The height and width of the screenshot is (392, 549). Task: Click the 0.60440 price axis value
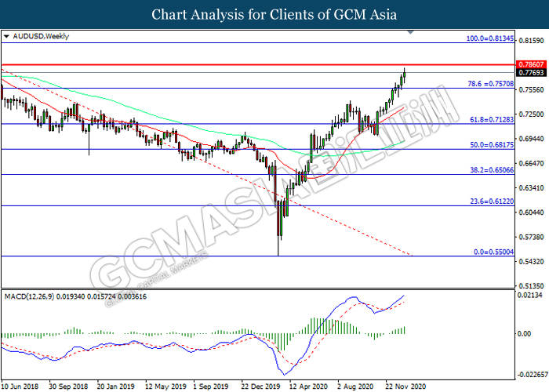point(532,212)
